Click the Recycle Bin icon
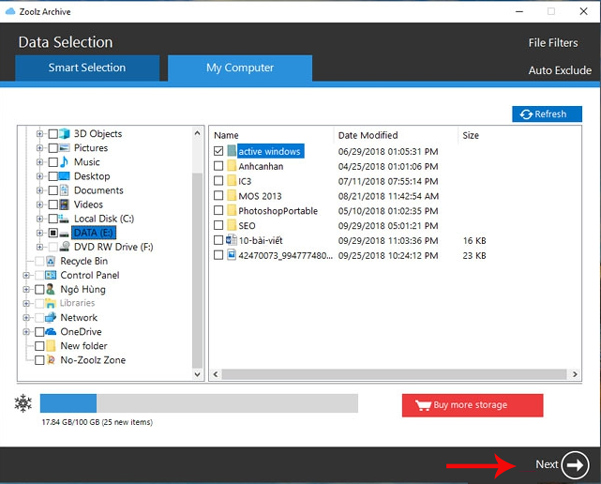 [51, 261]
